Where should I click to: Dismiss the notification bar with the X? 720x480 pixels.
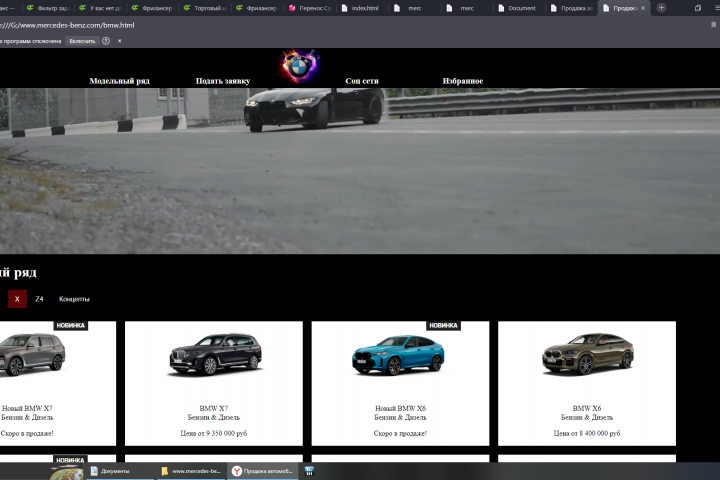coord(119,41)
